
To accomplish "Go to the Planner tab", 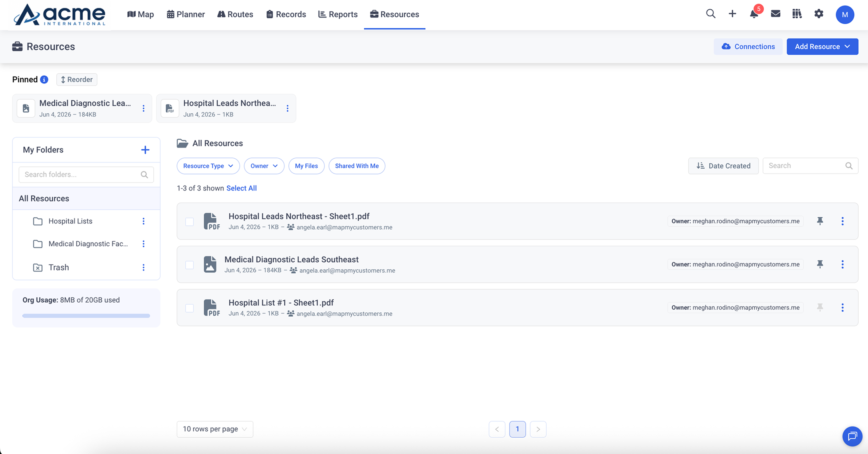I will tap(185, 14).
